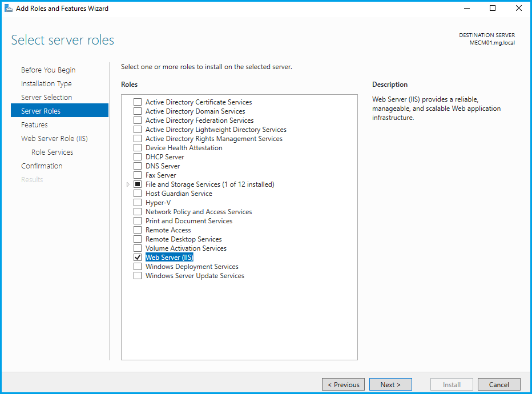Screen dimensions: 532x394
Task: Click the wizard icon in title bar
Action: 9,9
